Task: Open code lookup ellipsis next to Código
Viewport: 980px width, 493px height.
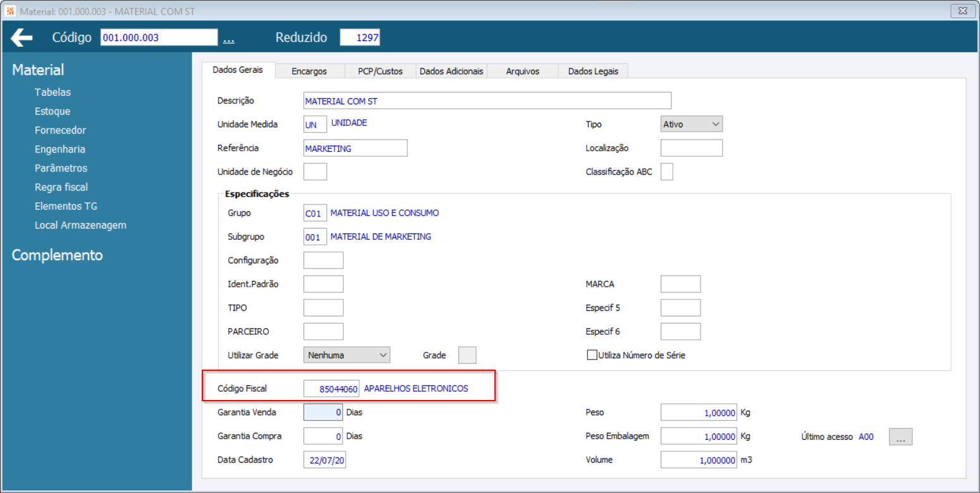Action: 228,39
